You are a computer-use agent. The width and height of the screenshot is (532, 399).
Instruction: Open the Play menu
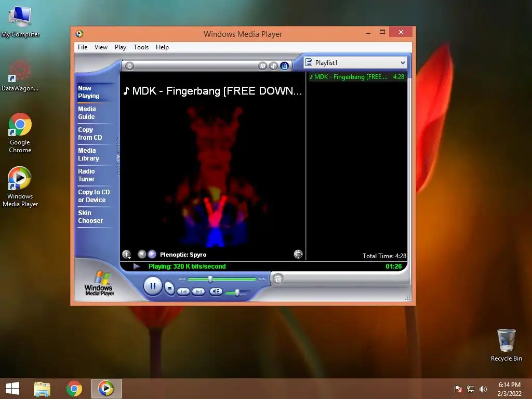click(x=121, y=47)
